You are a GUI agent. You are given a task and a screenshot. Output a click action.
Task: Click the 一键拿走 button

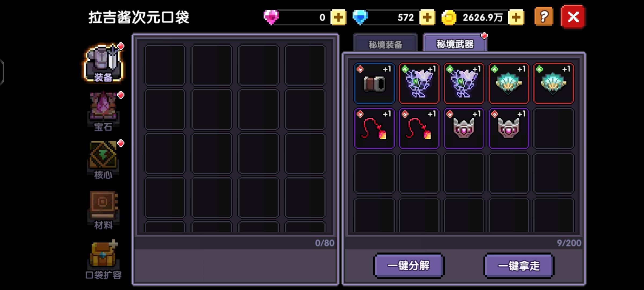pyautogui.click(x=519, y=266)
